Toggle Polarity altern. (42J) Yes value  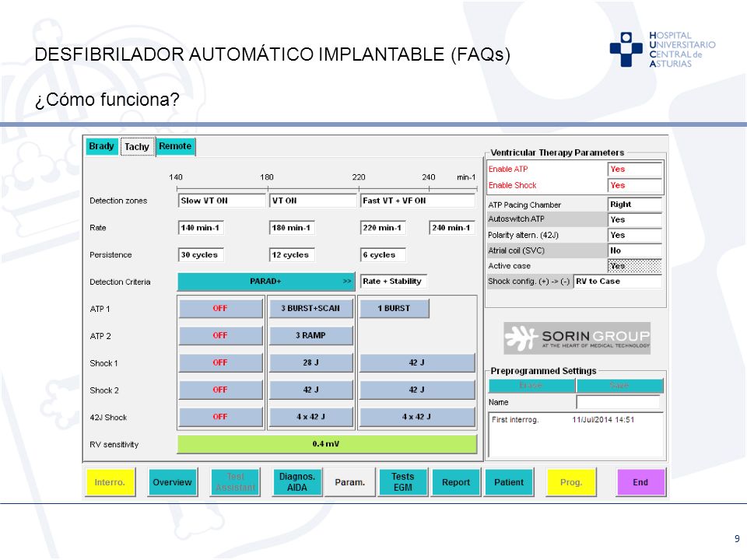[x=635, y=235]
